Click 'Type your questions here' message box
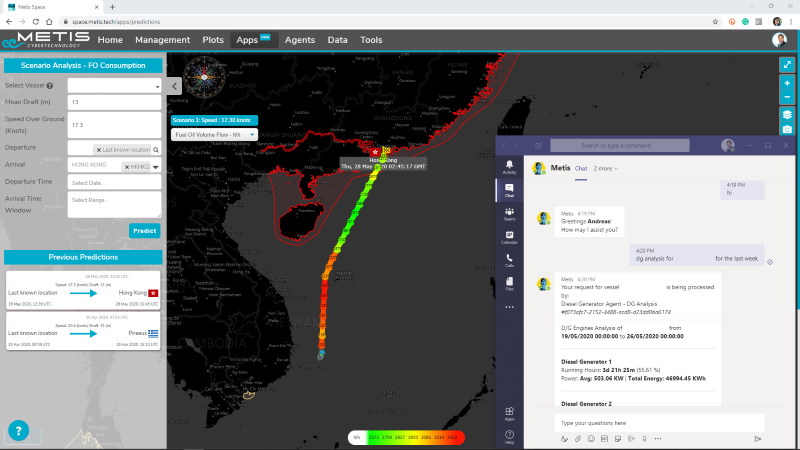 659,423
